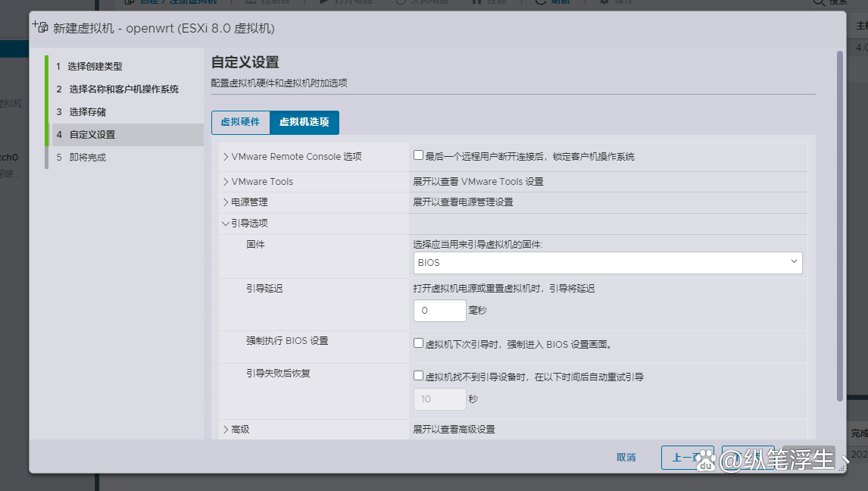Collapse the 引导选项 section
The width and height of the screenshot is (868, 491).
tap(226, 223)
